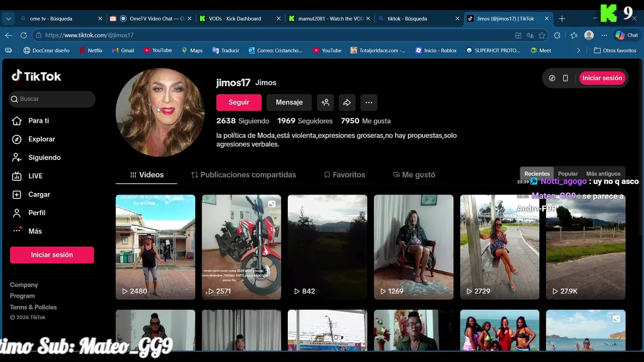This screenshot has height=362, width=644.
Task: Open the video with 27.9K views
Action: pyautogui.click(x=586, y=247)
